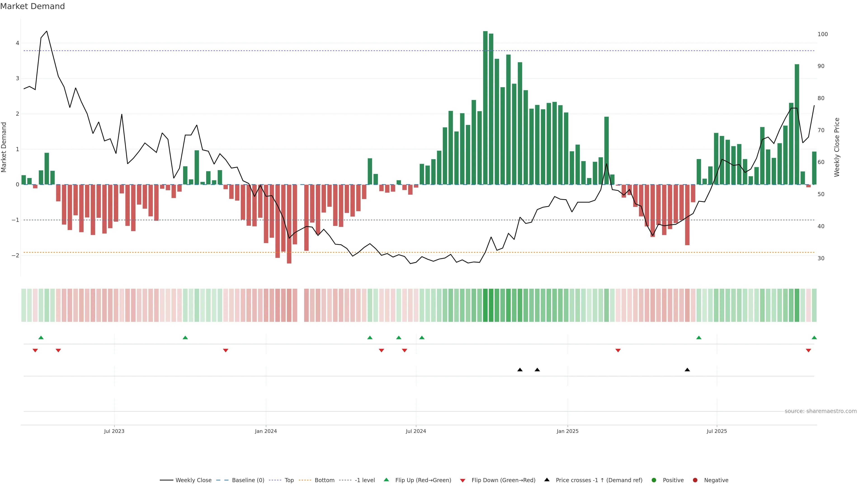The height and width of the screenshot is (488, 868).
Task: Click the tallest green demand bar
Action: [485, 108]
